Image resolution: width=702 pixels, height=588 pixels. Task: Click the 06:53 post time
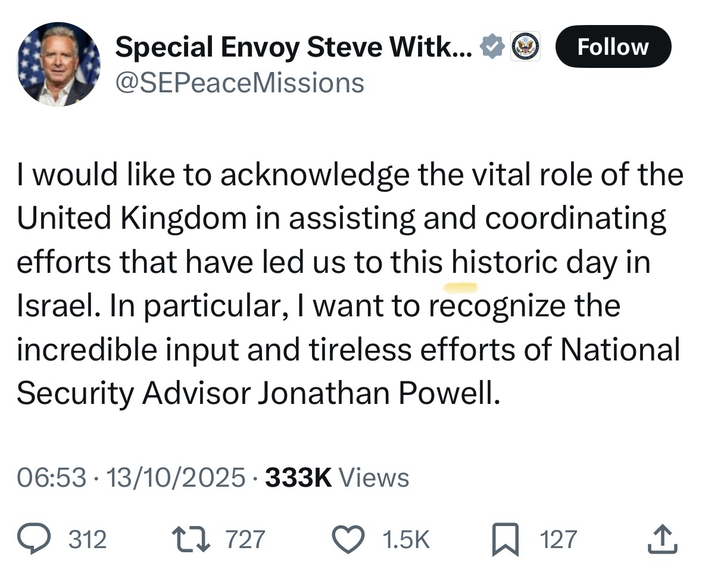point(51,477)
